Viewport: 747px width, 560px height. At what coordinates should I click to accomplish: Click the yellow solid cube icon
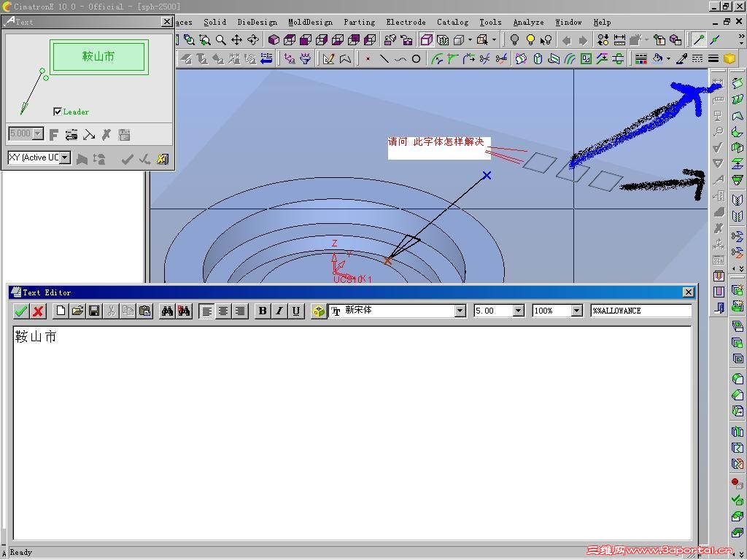pos(729,59)
